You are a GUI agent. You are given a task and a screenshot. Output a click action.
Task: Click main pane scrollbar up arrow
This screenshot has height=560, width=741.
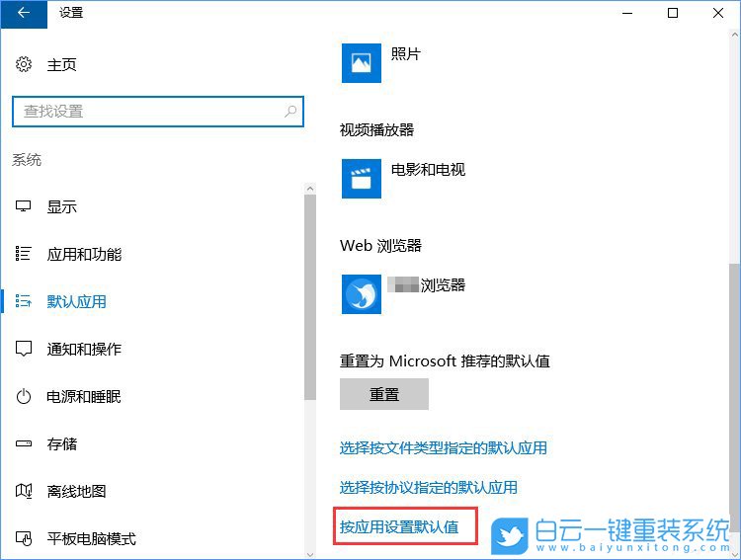point(735,35)
